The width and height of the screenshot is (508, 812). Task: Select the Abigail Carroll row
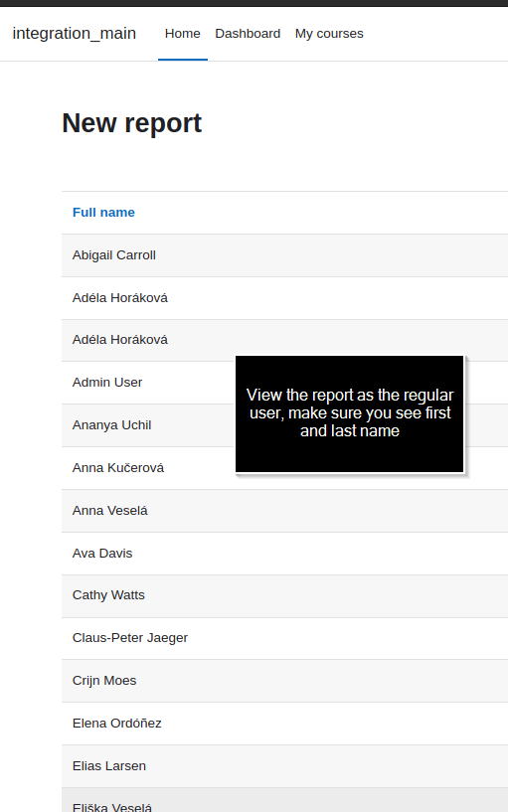pos(284,255)
